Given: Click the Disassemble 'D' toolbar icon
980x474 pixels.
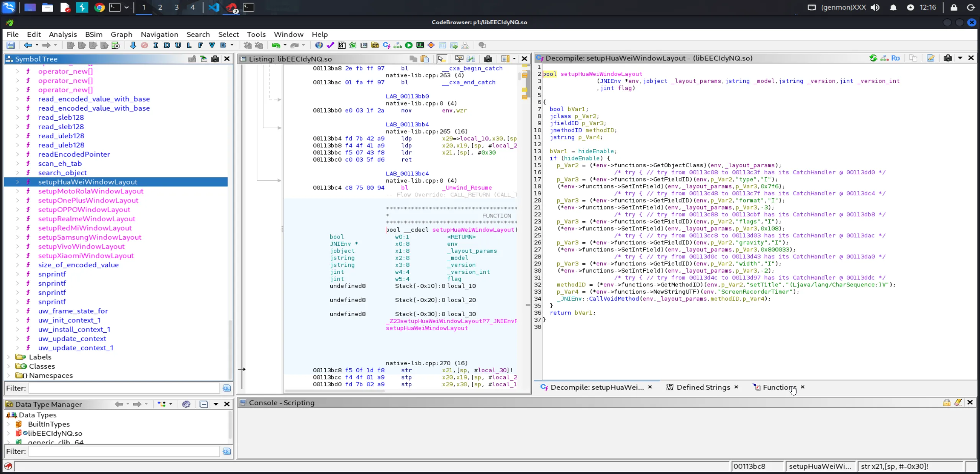Looking at the screenshot, I should (x=167, y=45).
